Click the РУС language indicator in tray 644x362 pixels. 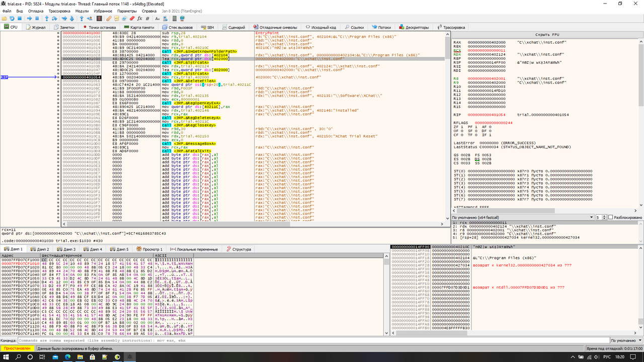point(607,356)
